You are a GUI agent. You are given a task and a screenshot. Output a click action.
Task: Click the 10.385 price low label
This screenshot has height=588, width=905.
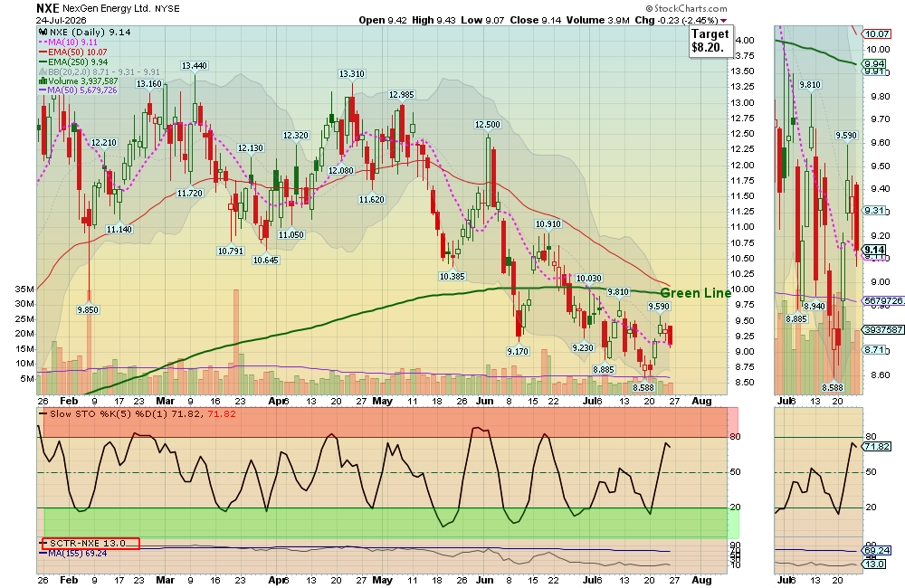point(452,277)
